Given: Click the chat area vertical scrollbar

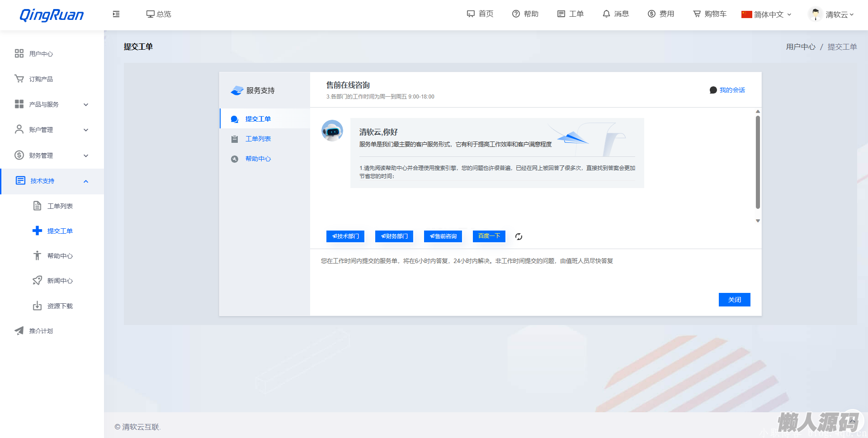Looking at the screenshot, I should [758, 163].
